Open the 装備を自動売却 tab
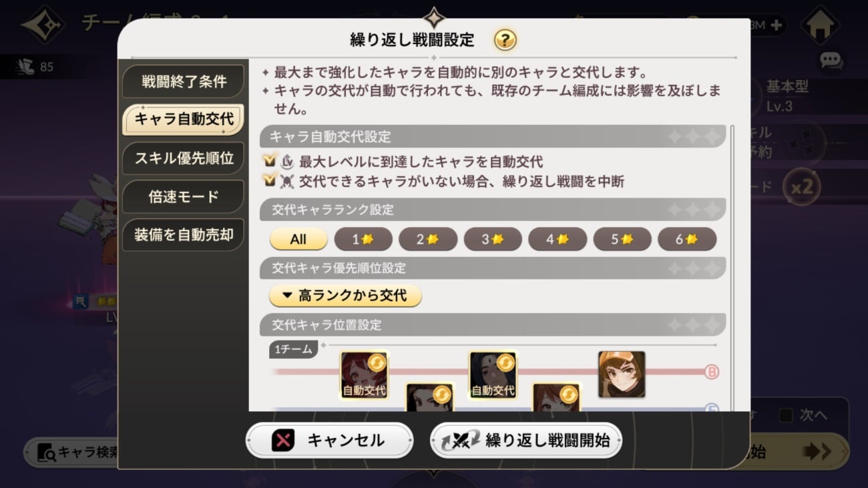Image resolution: width=868 pixels, height=488 pixels. tap(183, 235)
